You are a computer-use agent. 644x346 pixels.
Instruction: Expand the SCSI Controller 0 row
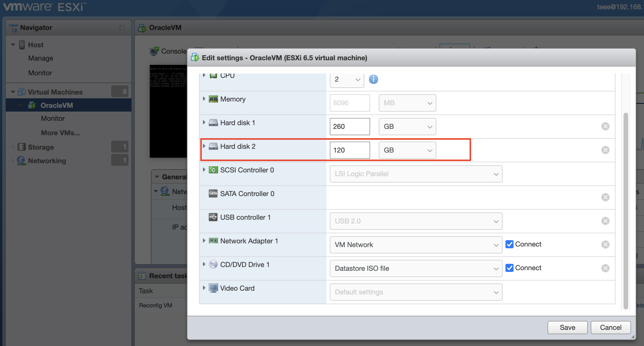pyautogui.click(x=204, y=170)
